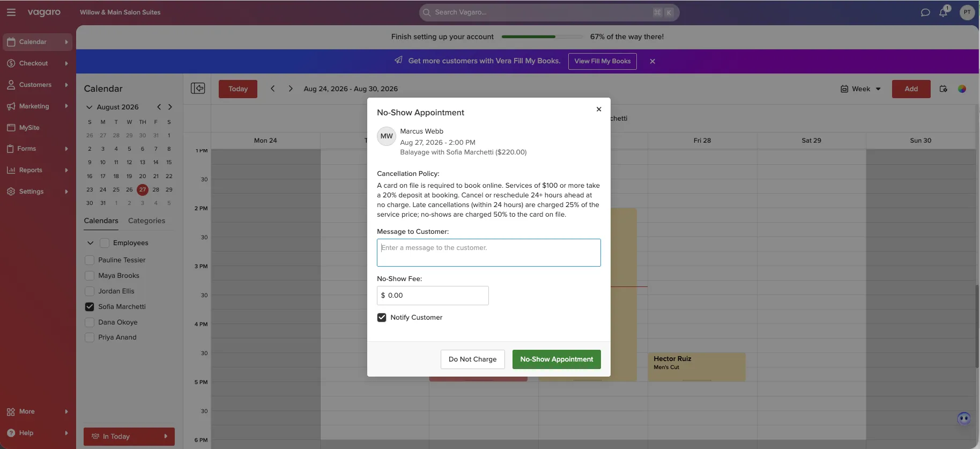
Task: Collapse the August 2026 mini calendar
Action: point(90,107)
